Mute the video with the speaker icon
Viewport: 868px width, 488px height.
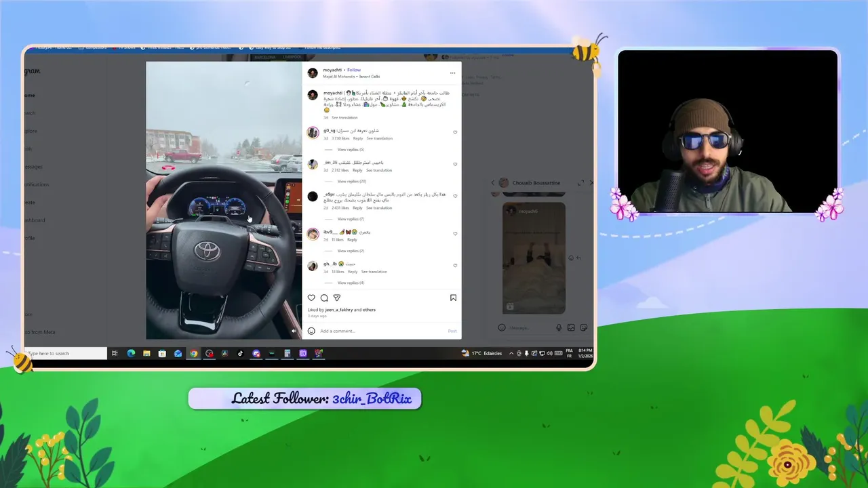pos(294,331)
